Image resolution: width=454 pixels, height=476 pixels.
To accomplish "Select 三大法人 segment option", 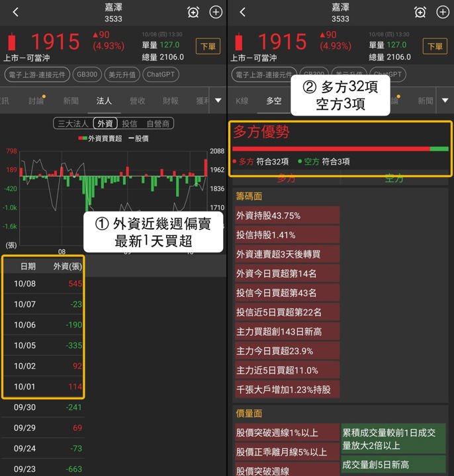I will [x=73, y=124].
